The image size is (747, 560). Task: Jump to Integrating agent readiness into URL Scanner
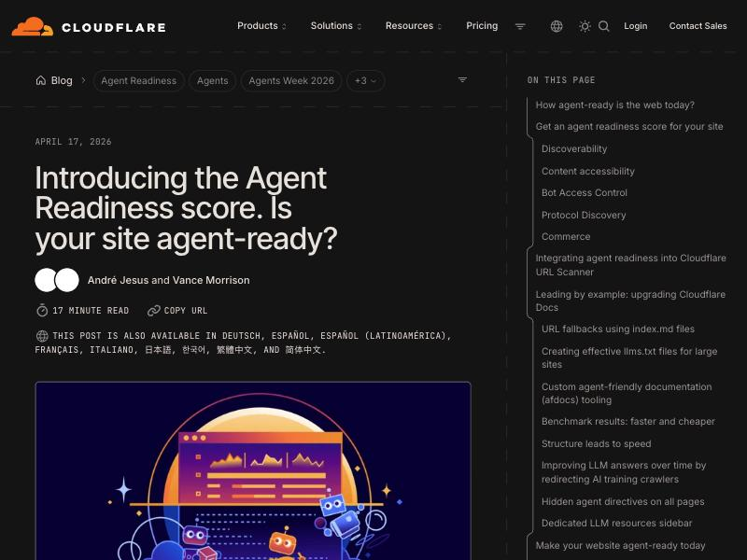coord(630,265)
